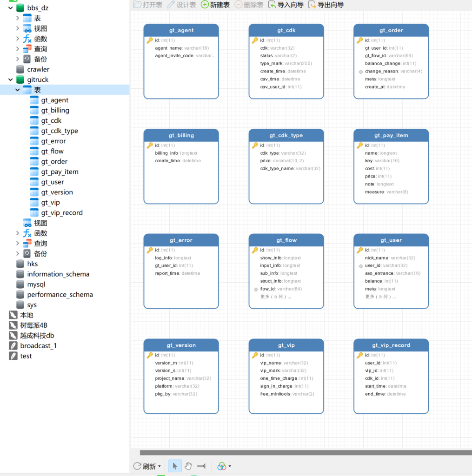
Task: Click the 新建表 (new table) icon
Action: pyautogui.click(x=205, y=5)
